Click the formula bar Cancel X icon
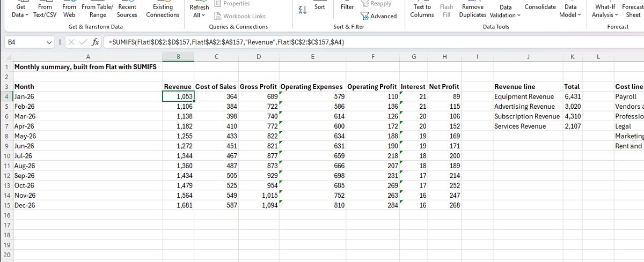Image resolution: width=644 pixels, height=262 pixels. [x=71, y=42]
